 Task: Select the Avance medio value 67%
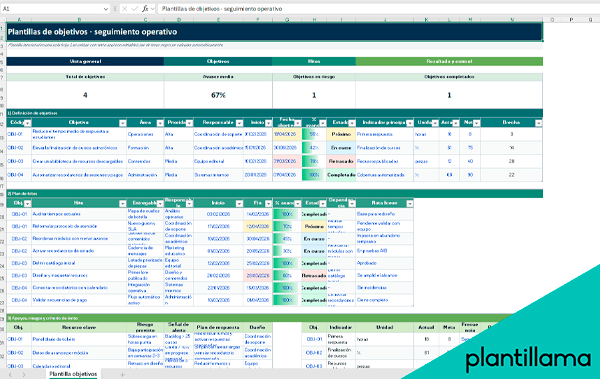(x=218, y=95)
